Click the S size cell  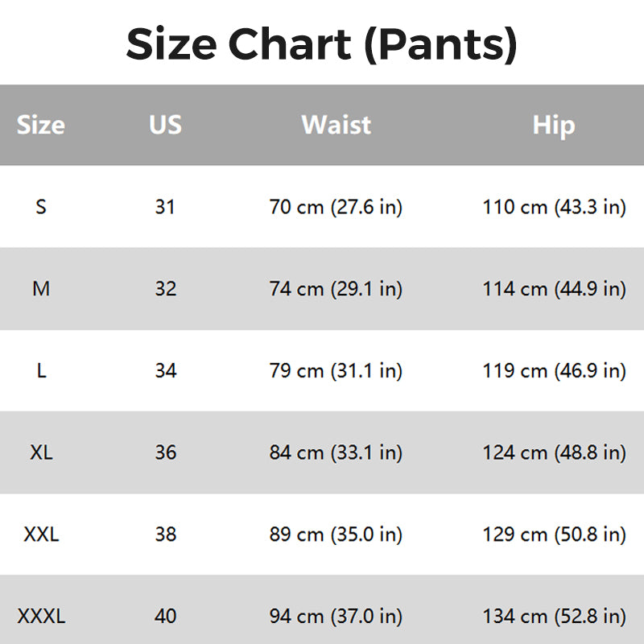(41, 207)
